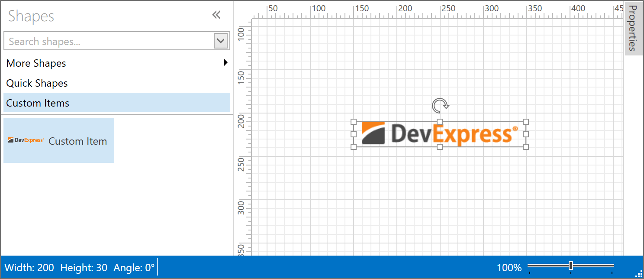This screenshot has width=644, height=279.
Task: Click the right-middle resize handle of the shape
Action: tap(525, 134)
